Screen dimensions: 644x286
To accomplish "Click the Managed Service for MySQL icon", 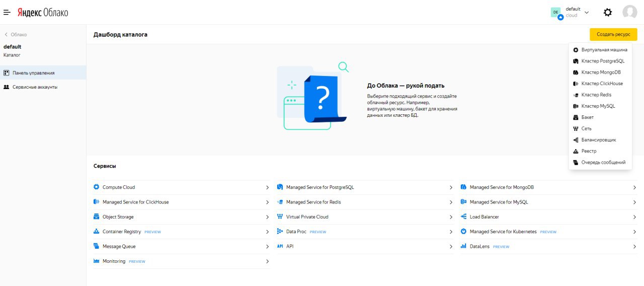I will click(x=464, y=202).
